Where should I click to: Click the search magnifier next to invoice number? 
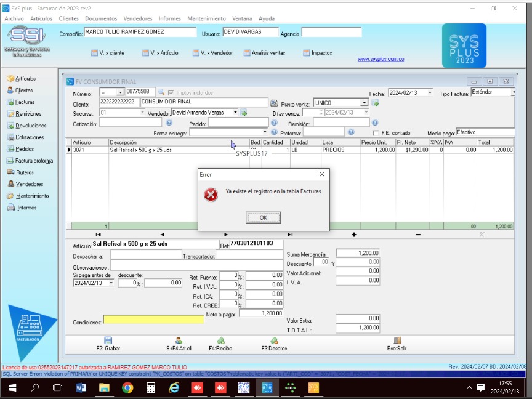point(161,92)
